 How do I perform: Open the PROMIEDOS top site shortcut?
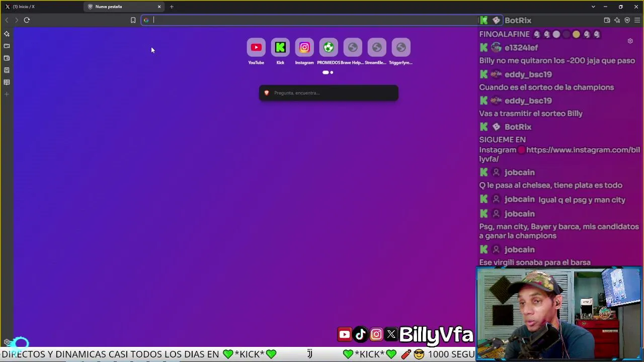click(329, 51)
